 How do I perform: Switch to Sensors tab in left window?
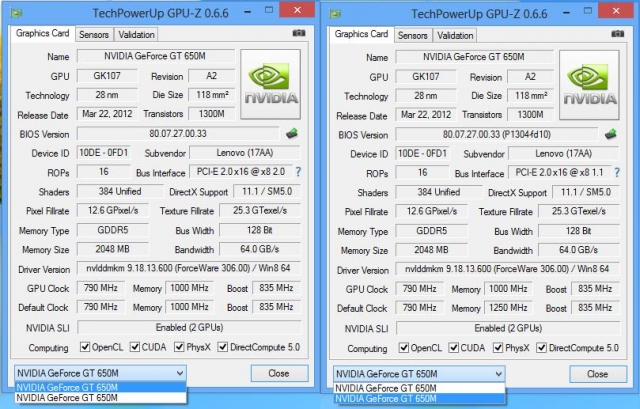[x=94, y=35]
